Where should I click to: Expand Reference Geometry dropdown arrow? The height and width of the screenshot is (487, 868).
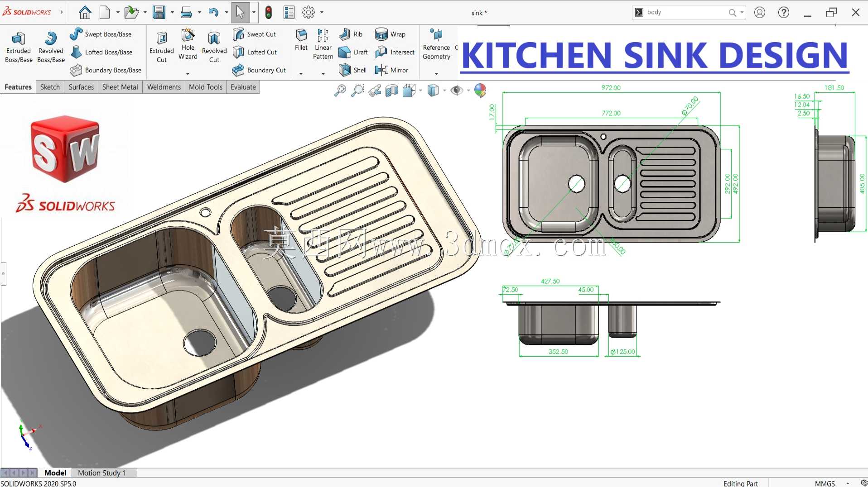[436, 74]
